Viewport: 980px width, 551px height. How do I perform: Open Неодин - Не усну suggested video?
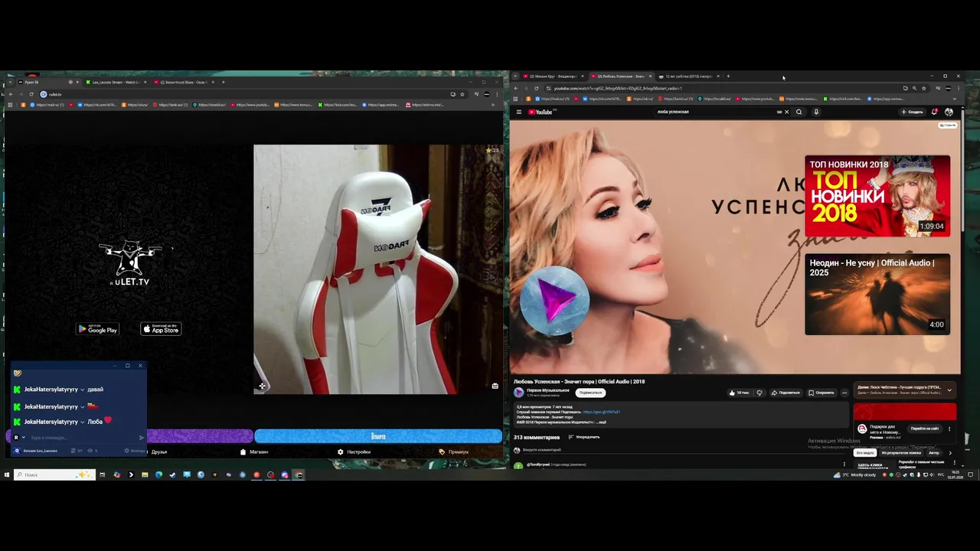[x=877, y=295]
